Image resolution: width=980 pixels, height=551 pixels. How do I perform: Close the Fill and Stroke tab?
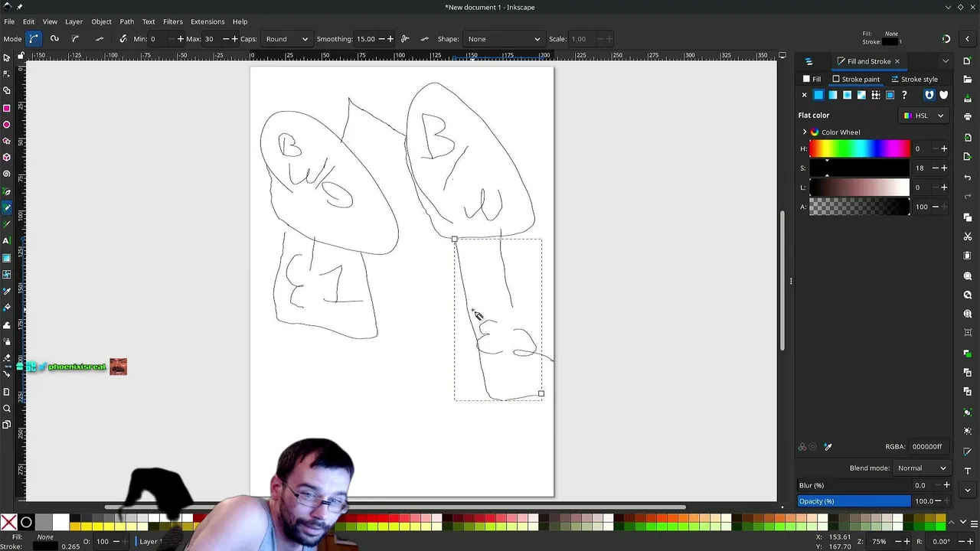point(897,61)
